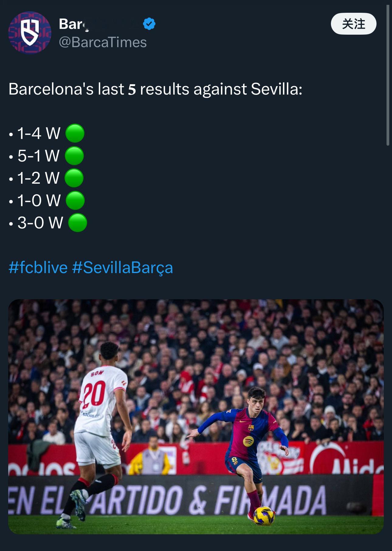The height and width of the screenshot is (551, 392).
Task: Click the '1-4 W' result text
Action: point(39,133)
